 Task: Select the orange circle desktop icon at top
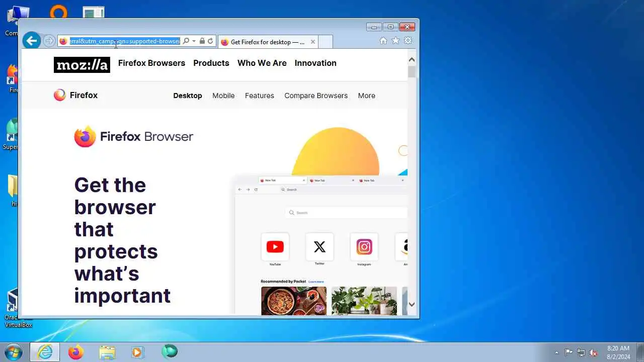coord(58,12)
